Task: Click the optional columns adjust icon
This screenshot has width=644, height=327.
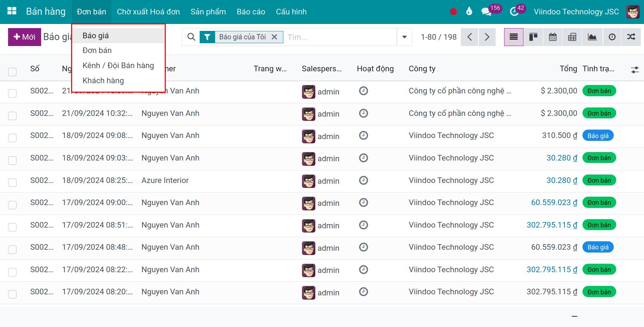Action: pyautogui.click(x=635, y=70)
